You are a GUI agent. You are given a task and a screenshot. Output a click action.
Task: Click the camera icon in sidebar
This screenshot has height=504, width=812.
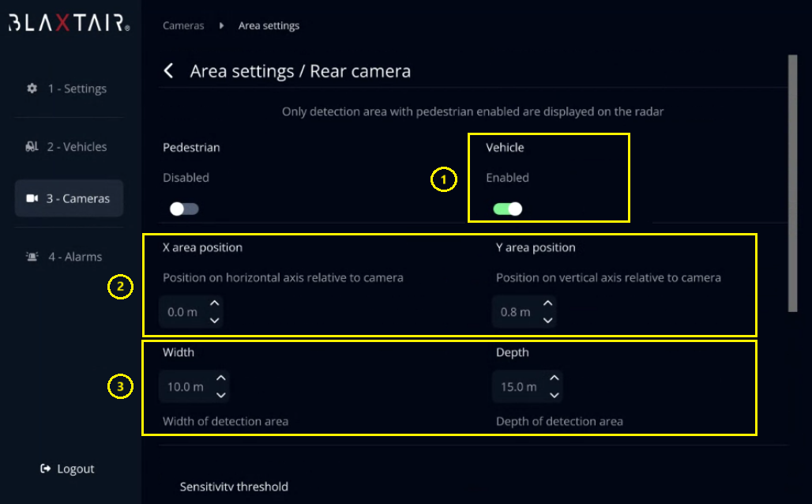pyautogui.click(x=32, y=198)
